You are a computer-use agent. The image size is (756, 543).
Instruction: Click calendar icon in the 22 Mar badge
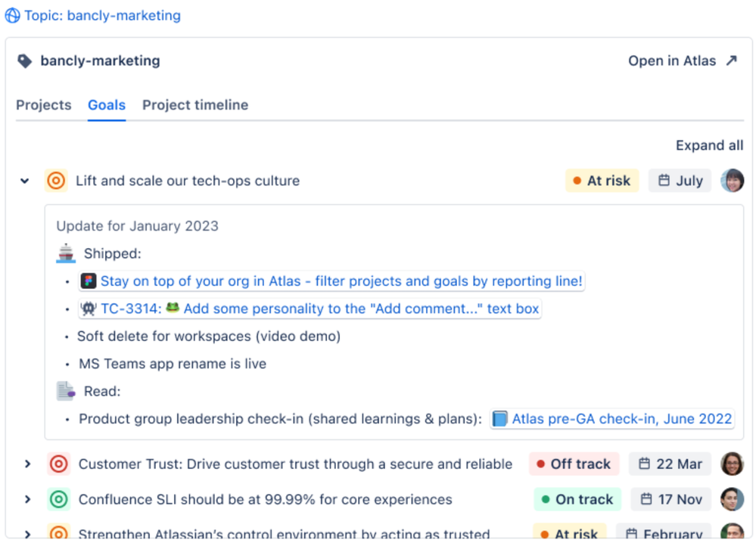coord(644,464)
